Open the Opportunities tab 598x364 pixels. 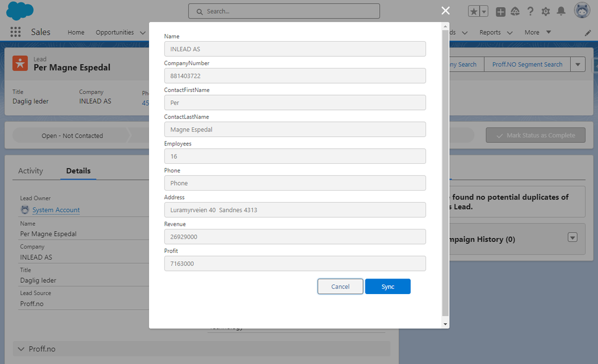[115, 32]
